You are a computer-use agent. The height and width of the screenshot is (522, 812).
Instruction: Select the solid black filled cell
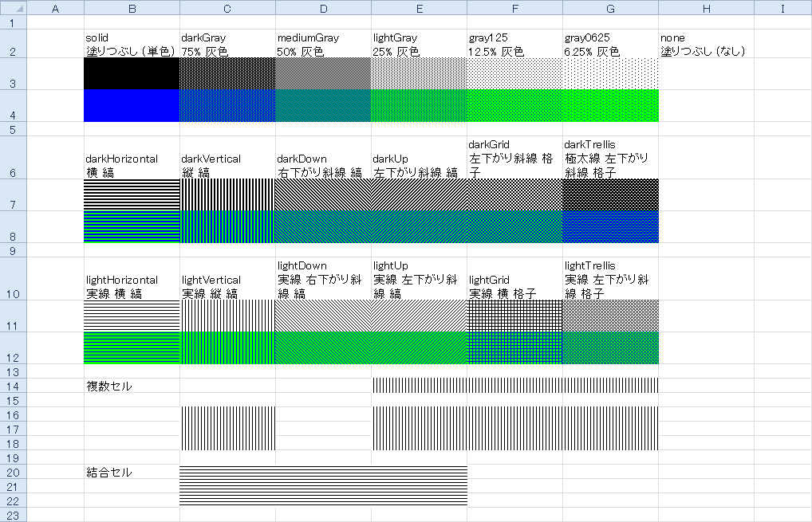pyautogui.click(x=132, y=73)
